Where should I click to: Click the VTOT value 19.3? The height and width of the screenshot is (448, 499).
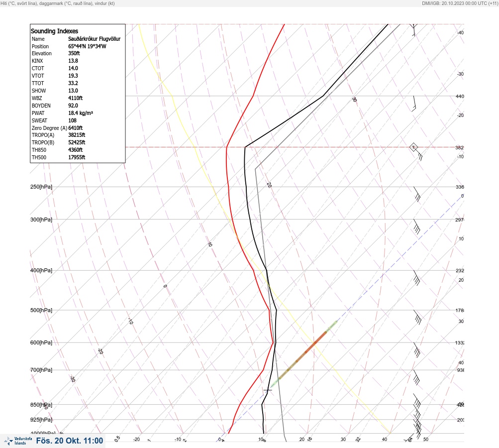click(73, 76)
